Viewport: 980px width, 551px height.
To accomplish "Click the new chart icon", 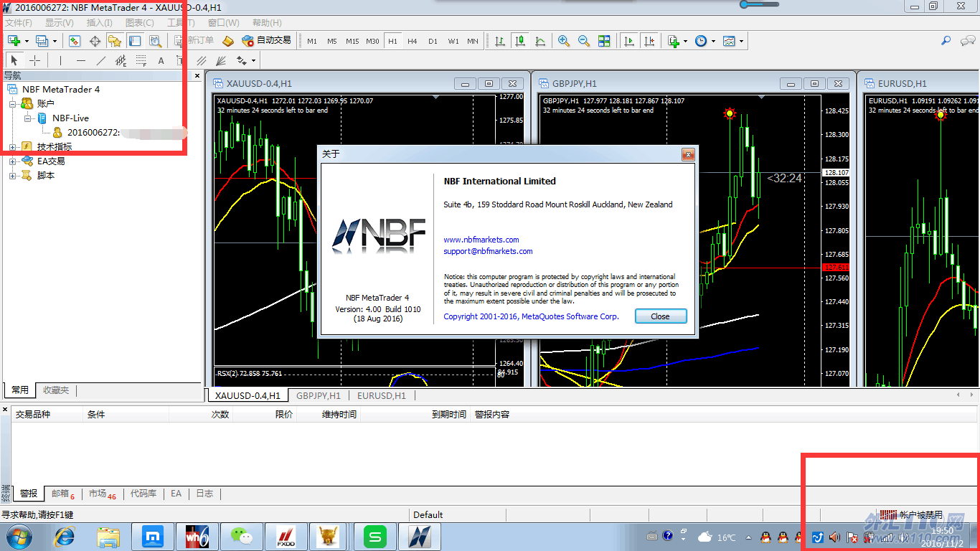I will click(x=14, y=41).
